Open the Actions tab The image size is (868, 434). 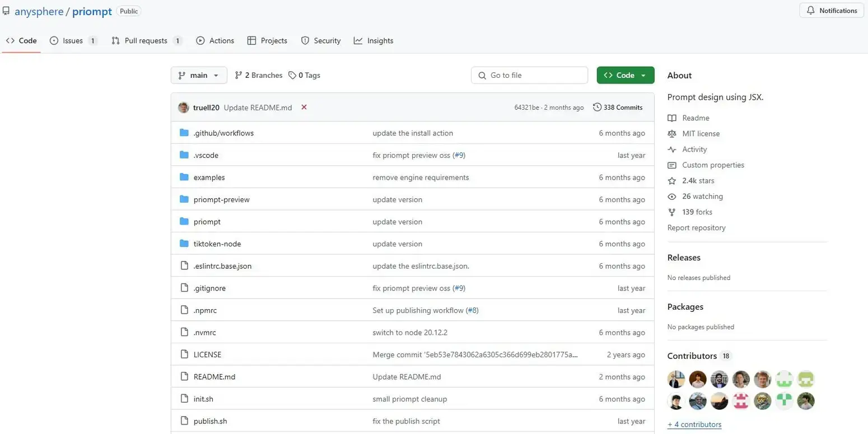(215, 41)
